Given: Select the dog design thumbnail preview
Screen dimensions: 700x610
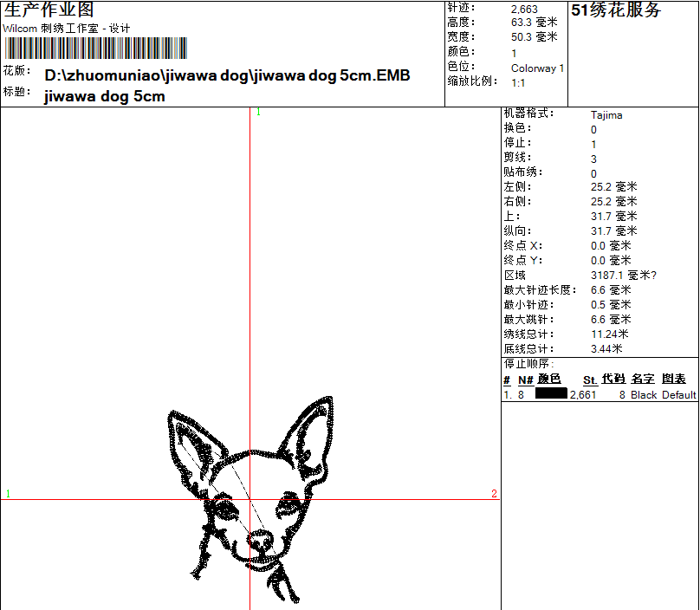Looking at the screenshot, I should [251, 494].
